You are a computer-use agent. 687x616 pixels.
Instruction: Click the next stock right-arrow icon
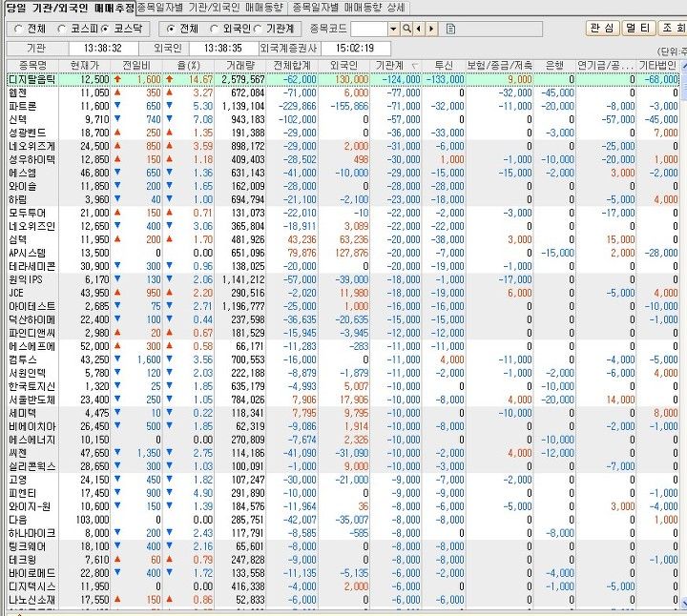tap(431, 29)
